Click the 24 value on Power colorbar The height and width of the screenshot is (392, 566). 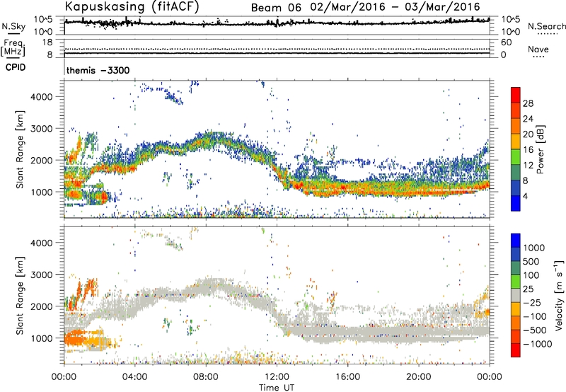coord(528,119)
